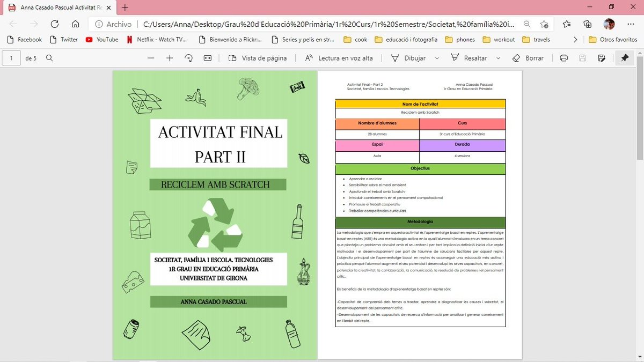Open the cook favorites folder

point(355,39)
